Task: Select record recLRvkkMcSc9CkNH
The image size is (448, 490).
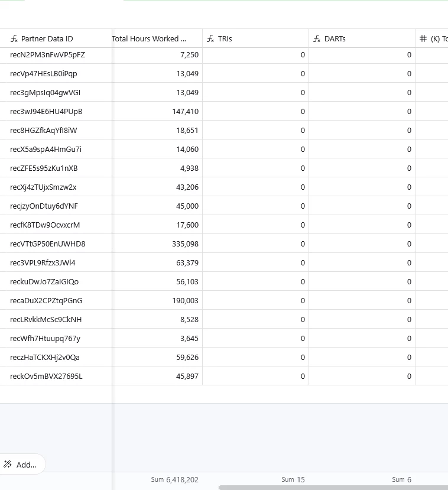Action: point(46,319)
